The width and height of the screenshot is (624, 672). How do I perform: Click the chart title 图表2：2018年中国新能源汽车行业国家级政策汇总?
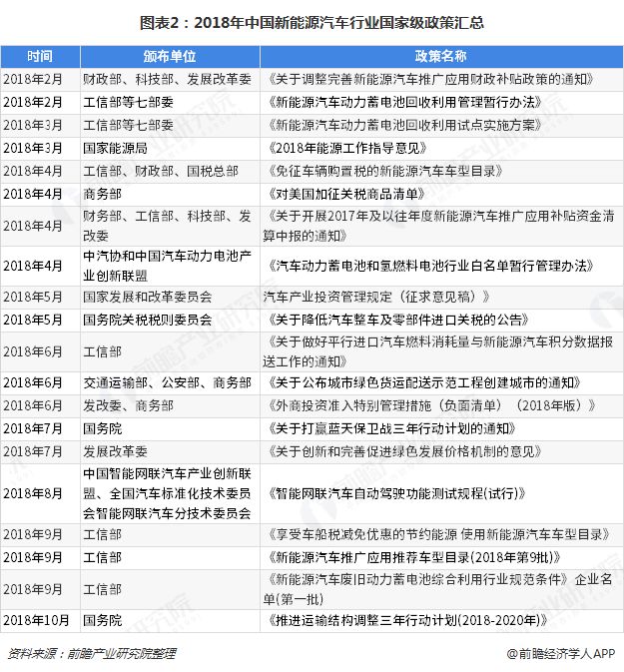click(x=312, y=22)
